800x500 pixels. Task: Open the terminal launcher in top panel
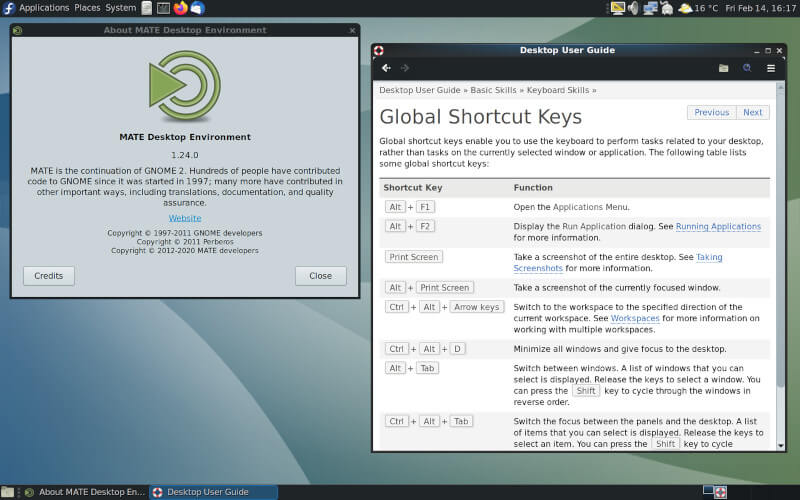pyautogui.click(x=163, y=8)
